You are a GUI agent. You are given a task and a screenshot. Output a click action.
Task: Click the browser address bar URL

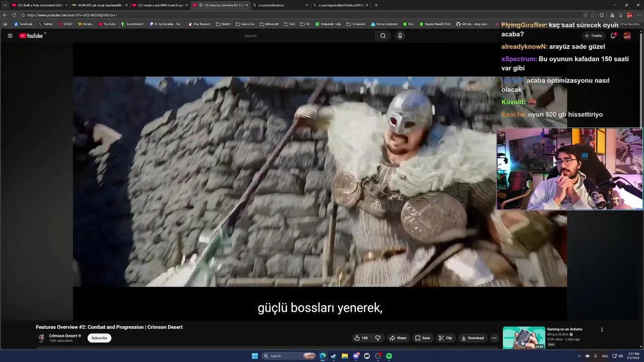pos(72,15)
